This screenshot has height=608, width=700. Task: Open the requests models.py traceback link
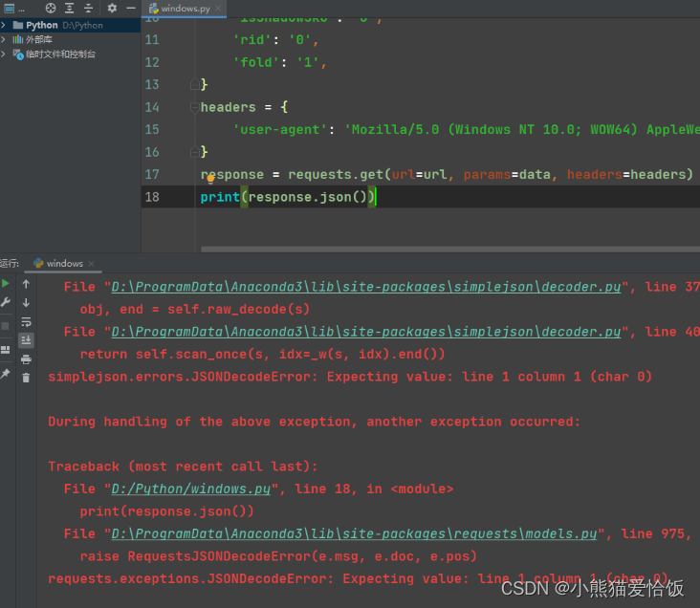(354, 533)
